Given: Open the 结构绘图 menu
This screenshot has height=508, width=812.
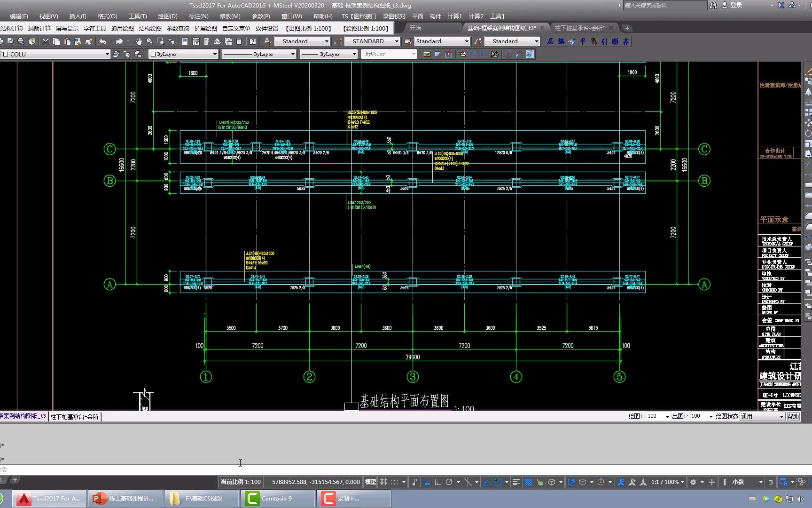Looking at the screenshot, I should tap(150, 29).
